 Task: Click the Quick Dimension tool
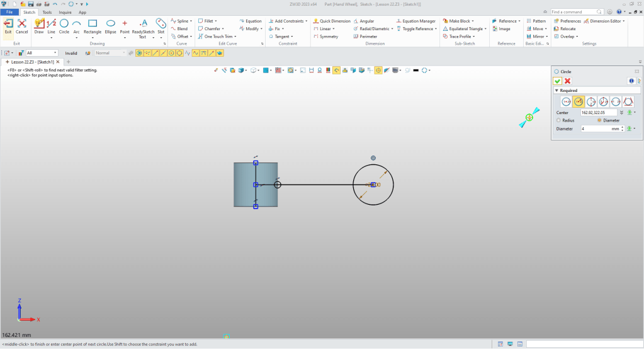tap(332, 21)
